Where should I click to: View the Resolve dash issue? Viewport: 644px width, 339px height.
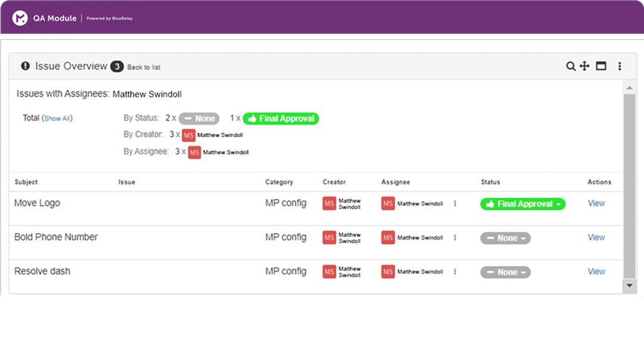(596, 271)
